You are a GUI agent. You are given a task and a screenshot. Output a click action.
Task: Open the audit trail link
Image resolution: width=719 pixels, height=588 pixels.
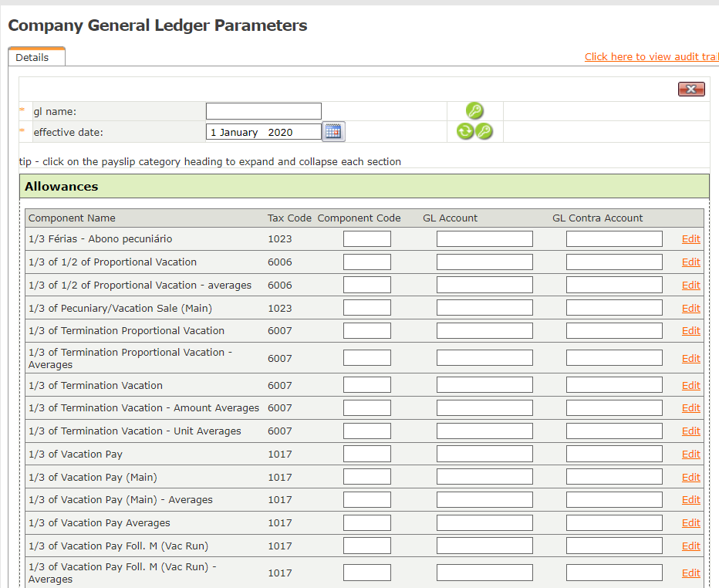pyautogui.click(x=650, y=57)
